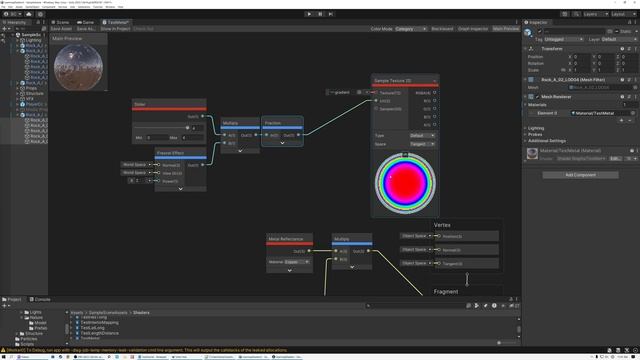
Task: Click the Slider node Max input field
Action: [x=192, y=138]
